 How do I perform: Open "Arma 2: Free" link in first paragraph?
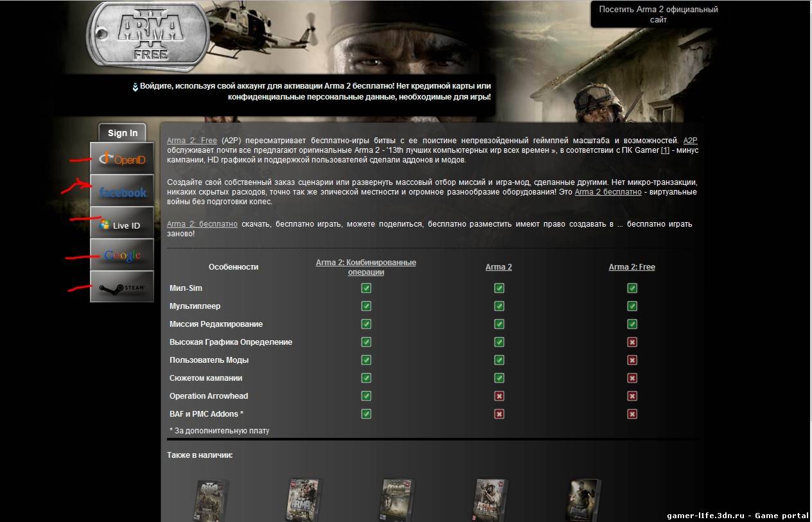coord(192,140)
